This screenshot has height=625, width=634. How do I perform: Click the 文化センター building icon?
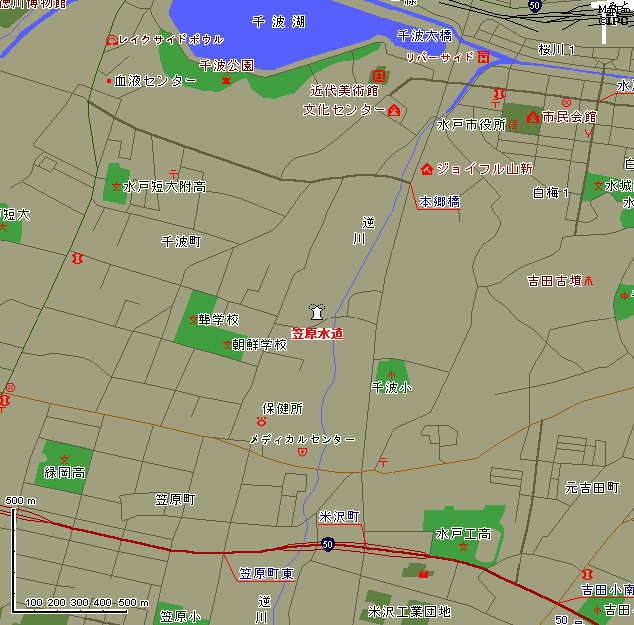coord(394,110)
